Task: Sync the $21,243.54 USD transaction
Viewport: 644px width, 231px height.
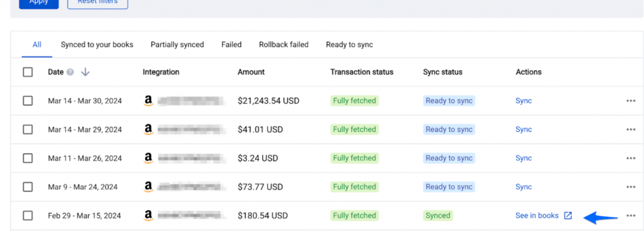Action: point(524,101)
